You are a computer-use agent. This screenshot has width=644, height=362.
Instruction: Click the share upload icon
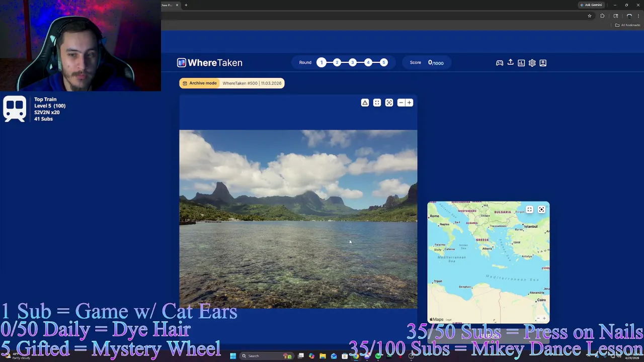pyautogui.click(x=510, y=62)
